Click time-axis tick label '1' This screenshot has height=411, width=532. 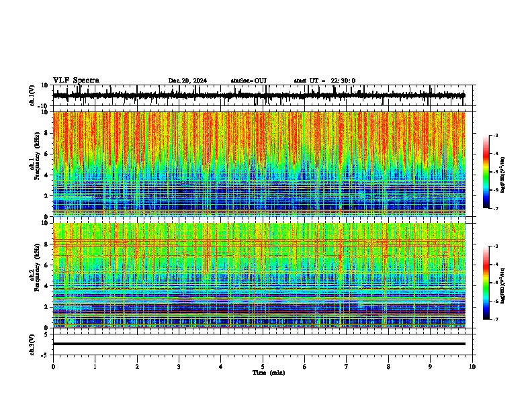95,367
